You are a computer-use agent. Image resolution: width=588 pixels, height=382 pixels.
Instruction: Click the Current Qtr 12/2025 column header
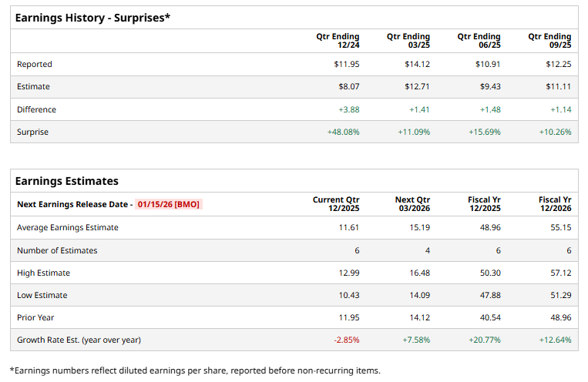336,204
